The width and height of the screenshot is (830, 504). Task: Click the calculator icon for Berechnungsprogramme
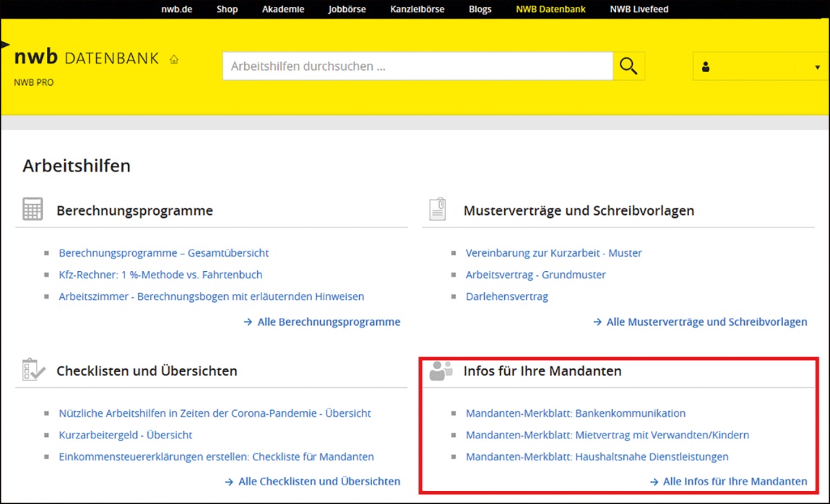33,209
